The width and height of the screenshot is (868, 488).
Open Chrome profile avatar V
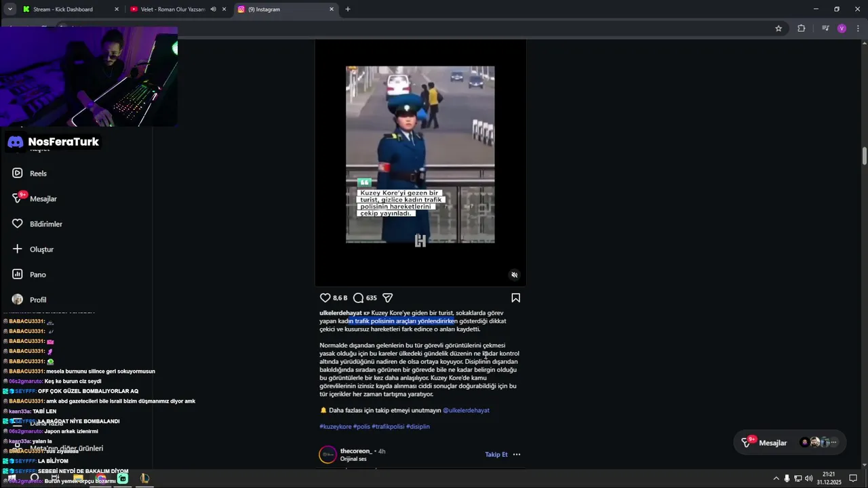tap(842, 28)
